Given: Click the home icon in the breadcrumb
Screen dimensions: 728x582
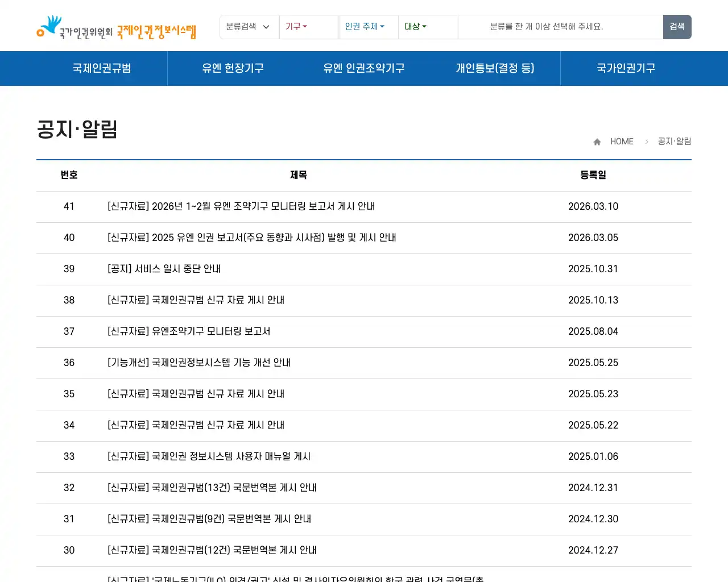Looking at the screenshot, I should 597,142.
